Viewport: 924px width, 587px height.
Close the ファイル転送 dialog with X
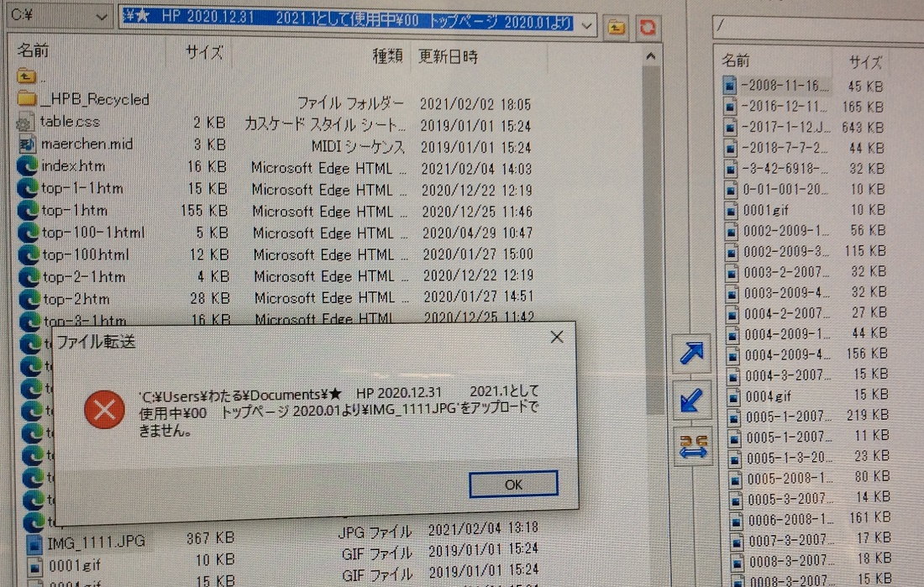(x=556, y=338)
